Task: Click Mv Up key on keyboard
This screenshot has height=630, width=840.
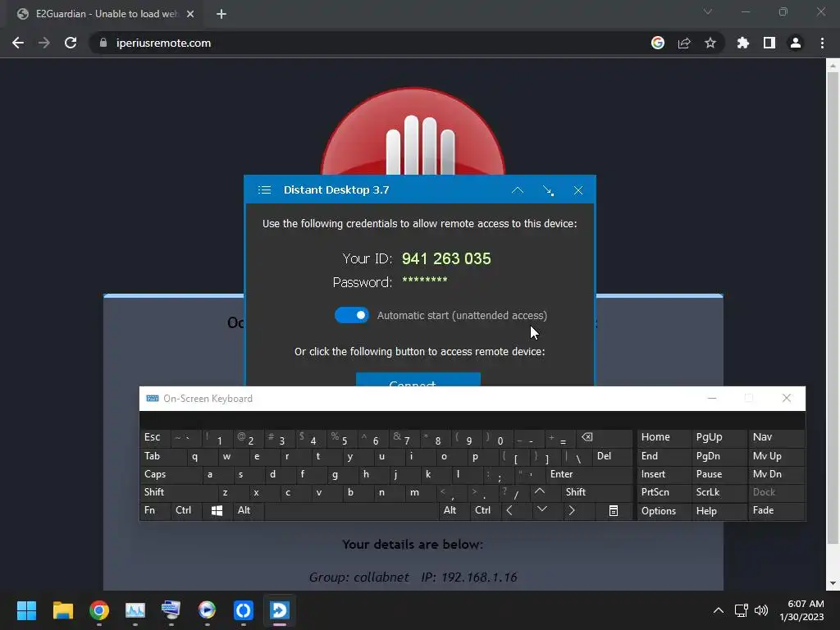Action: (x=776, y=456)
